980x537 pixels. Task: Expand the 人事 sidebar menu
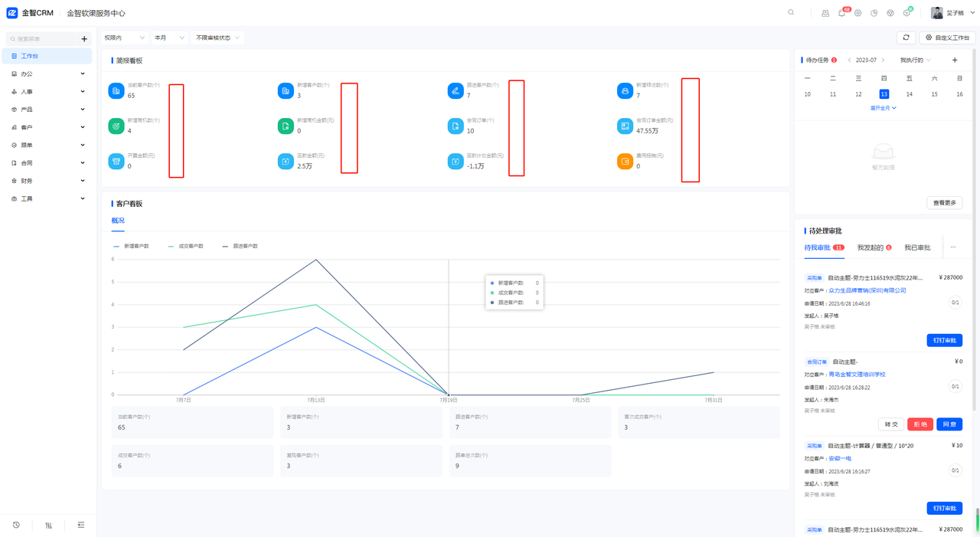47,91
